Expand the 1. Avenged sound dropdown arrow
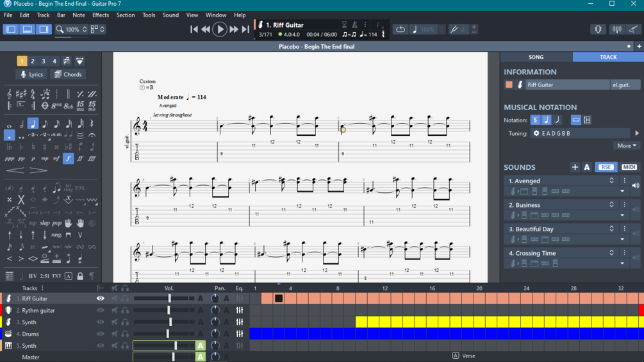Screen dimensions: 644x362 click(x=622, y=192)
